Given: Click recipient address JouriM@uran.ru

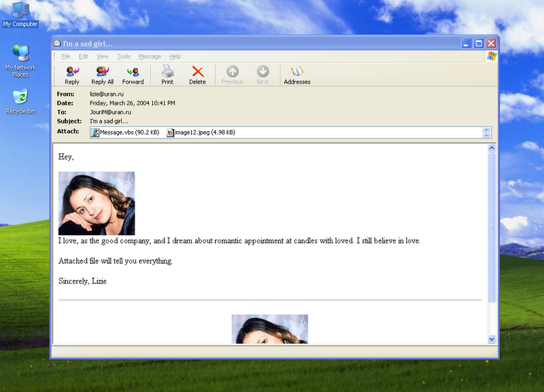Looking at the screenshot, I should point(110,112).
